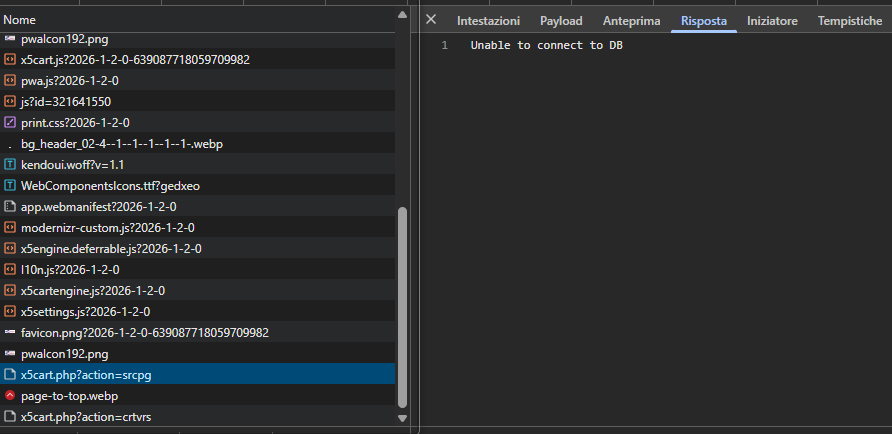The height and width of the screenshot is (434, 892).
Task: Select the Risposta tab
Action: point(704,20)
